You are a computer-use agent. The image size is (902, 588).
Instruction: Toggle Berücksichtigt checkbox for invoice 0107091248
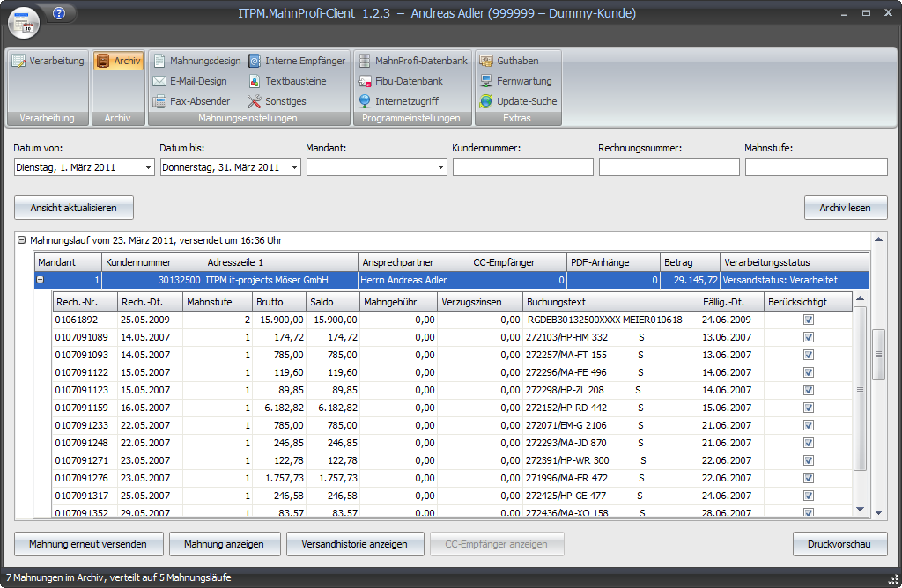click(x=809, y=443)
